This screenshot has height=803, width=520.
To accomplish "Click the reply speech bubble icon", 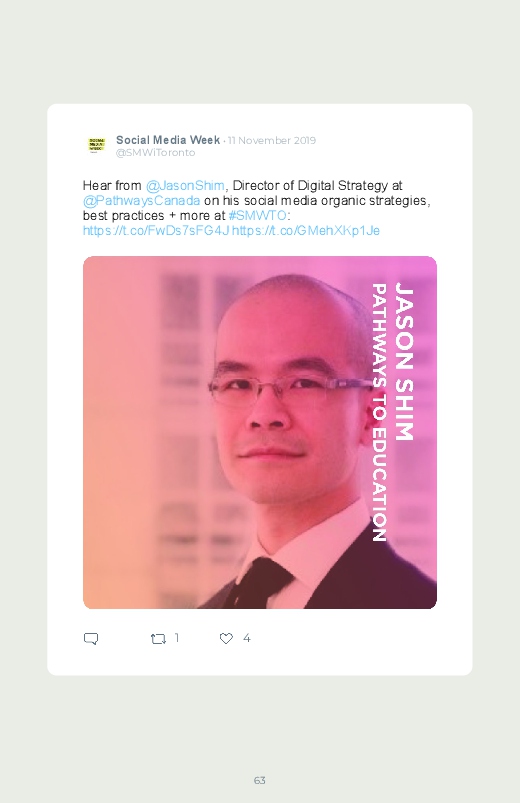I will [91, 639].
